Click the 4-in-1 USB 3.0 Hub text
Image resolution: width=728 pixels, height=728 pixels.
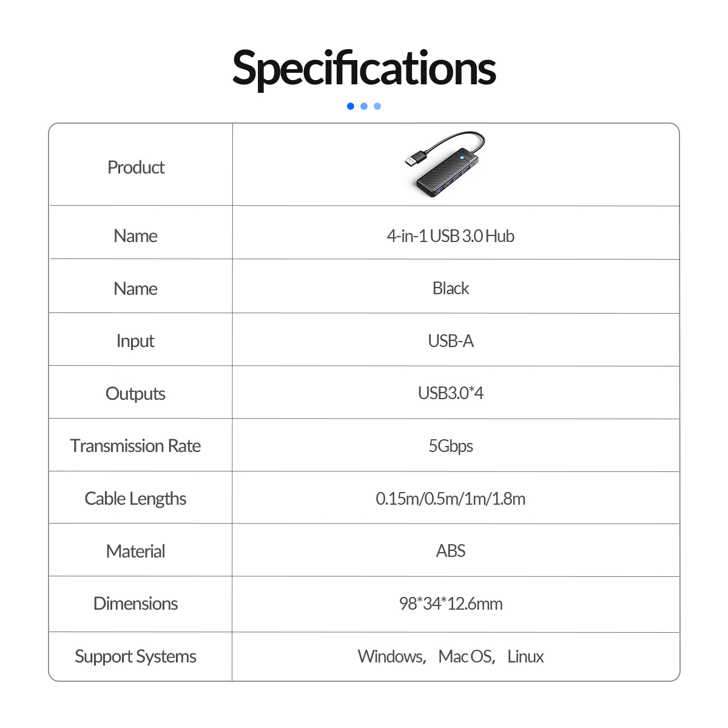450,236
